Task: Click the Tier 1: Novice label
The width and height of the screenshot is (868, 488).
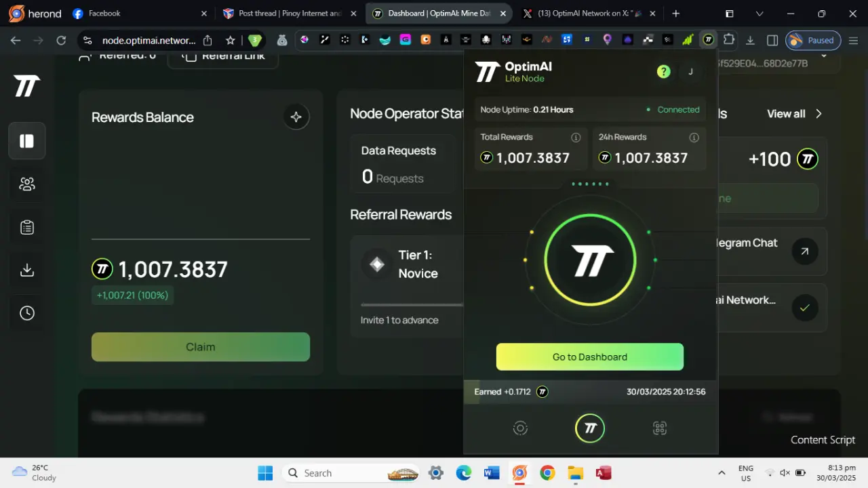Action: click(418, 264)
